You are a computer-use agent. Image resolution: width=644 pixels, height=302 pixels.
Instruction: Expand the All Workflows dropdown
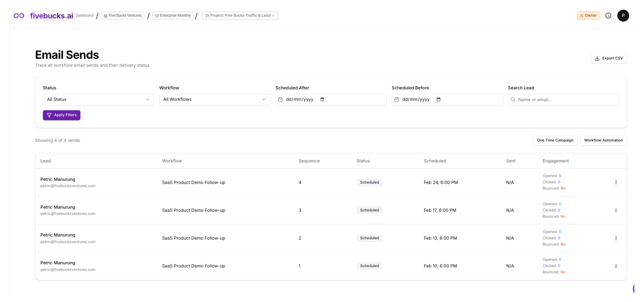[215, 100]
